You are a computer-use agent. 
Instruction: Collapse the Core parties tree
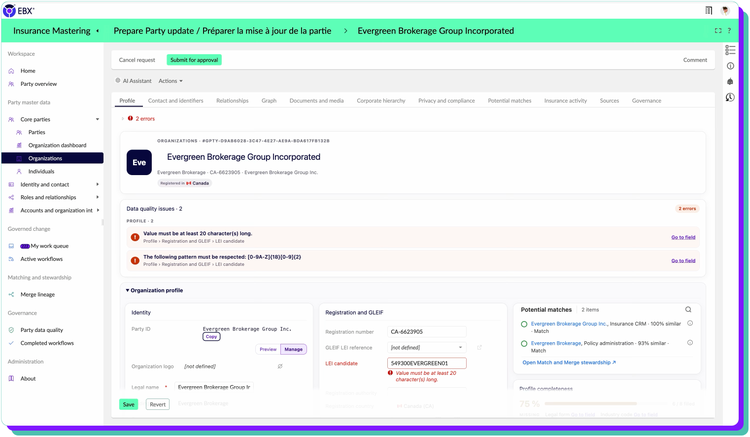98,120
